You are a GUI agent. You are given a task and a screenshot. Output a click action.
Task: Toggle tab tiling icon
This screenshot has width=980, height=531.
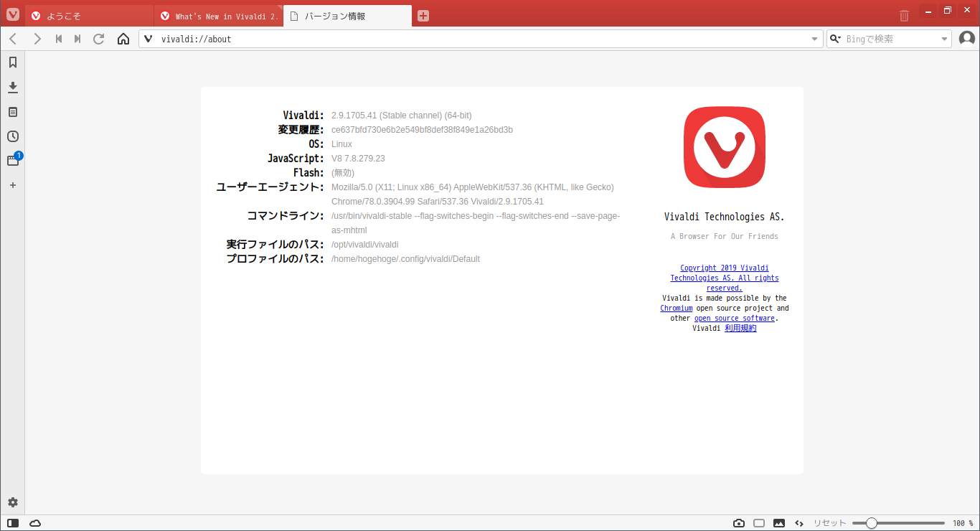click(x=759, y=523)
